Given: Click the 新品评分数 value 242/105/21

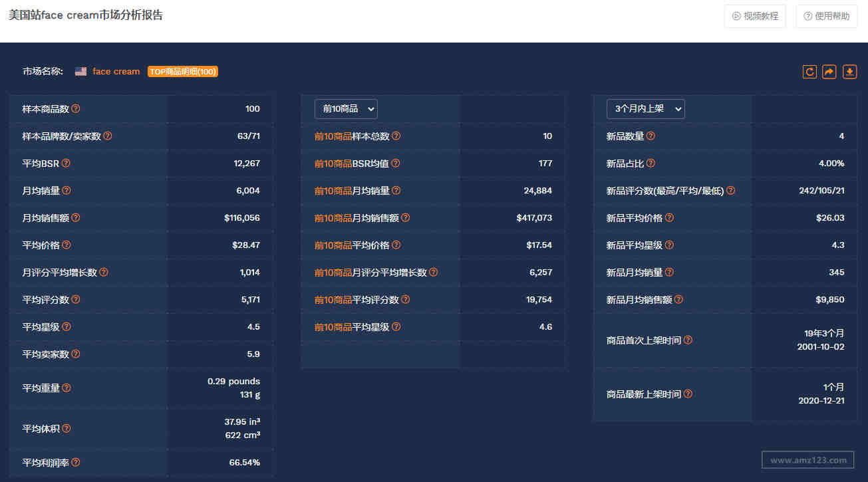Looking at the screenshot, I should coord(822,191).
